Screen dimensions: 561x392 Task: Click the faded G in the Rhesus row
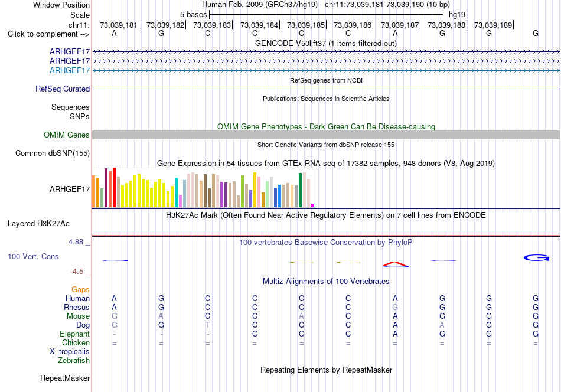click(x=395, y=307)
